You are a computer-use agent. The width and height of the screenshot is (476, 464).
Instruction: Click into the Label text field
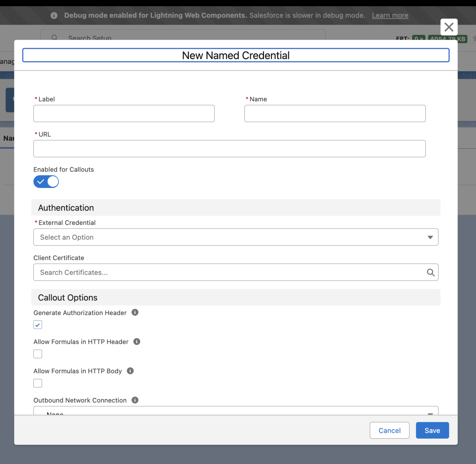124,113
